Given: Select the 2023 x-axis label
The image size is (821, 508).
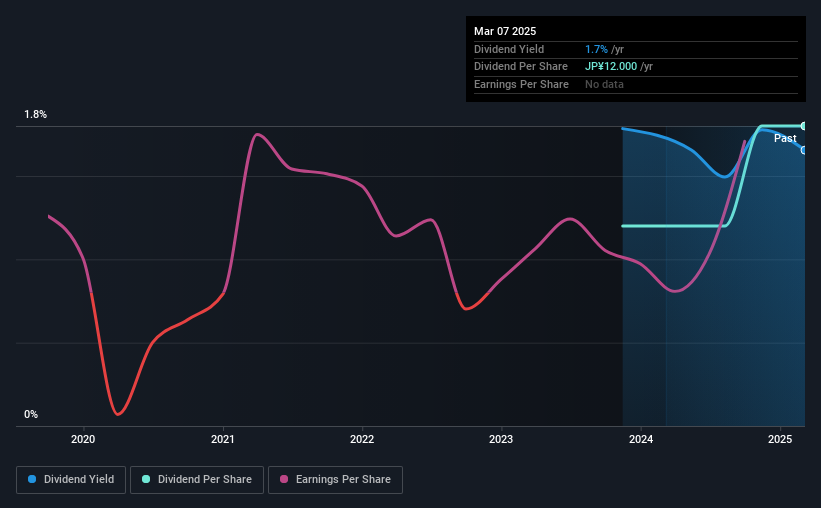Looking at the screenshot, I should [x=501, y=439].
